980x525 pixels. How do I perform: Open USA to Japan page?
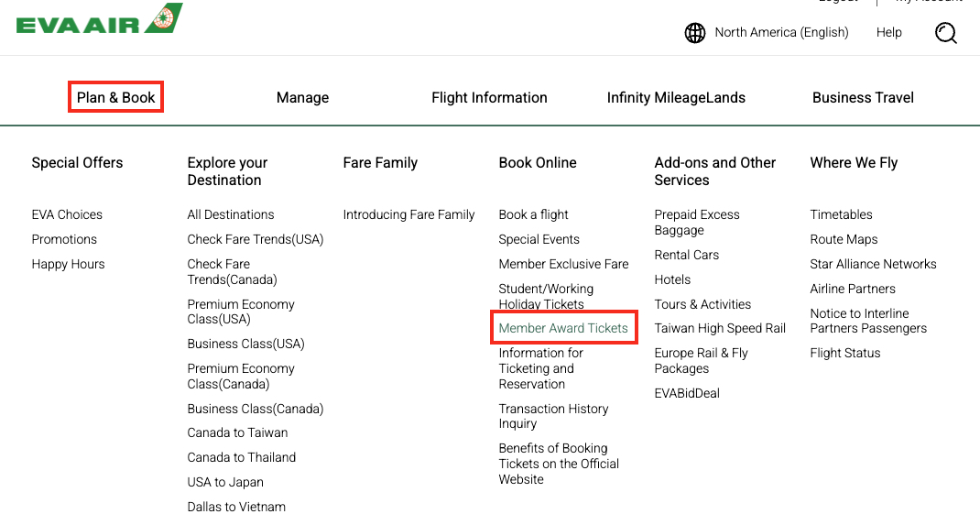coord(225,483)
